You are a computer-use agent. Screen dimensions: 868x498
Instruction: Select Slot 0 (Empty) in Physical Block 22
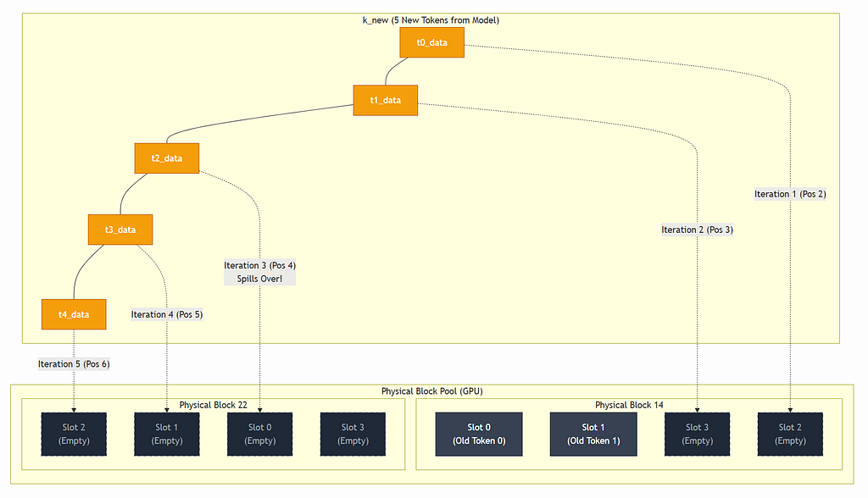259,434
